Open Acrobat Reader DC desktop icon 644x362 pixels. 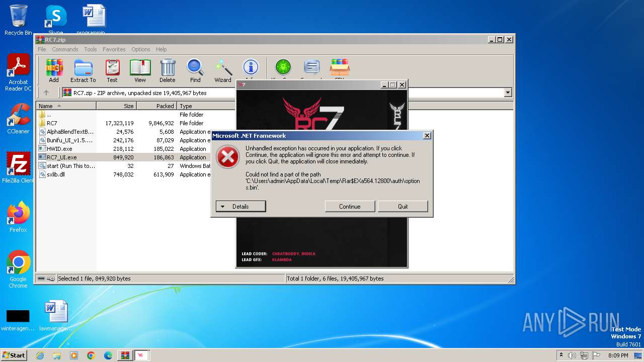tap(18, 73)
